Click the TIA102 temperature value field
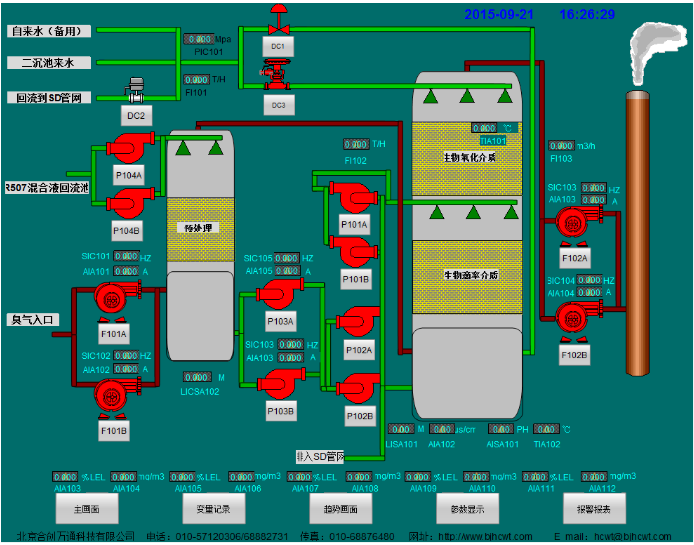The width and height of the screenshot is (694, 545). coord(547,429)
